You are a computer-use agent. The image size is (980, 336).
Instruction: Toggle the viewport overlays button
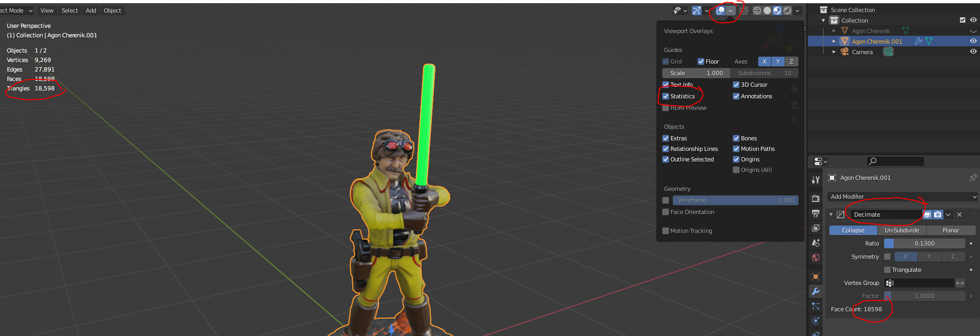coord(720,11)
